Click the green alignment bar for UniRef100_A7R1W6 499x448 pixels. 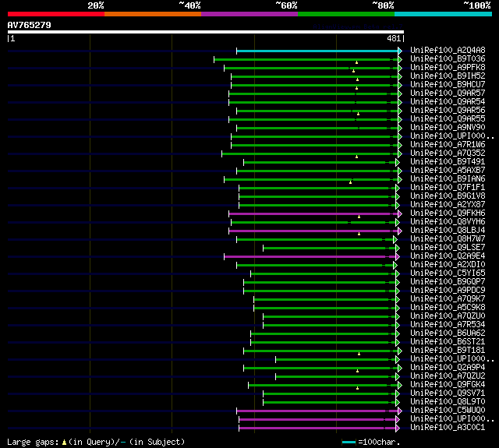coord(314,145)
